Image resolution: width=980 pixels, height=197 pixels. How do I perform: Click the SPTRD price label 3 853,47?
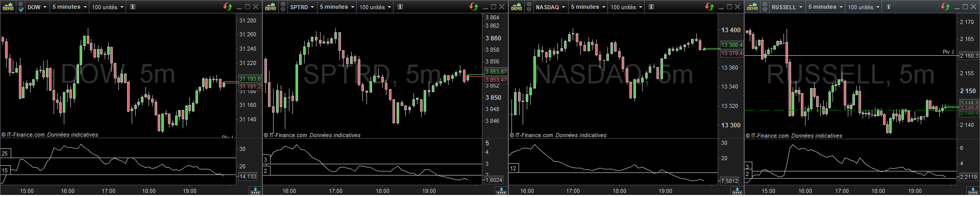pyautogui.click(x=496, y=79)
